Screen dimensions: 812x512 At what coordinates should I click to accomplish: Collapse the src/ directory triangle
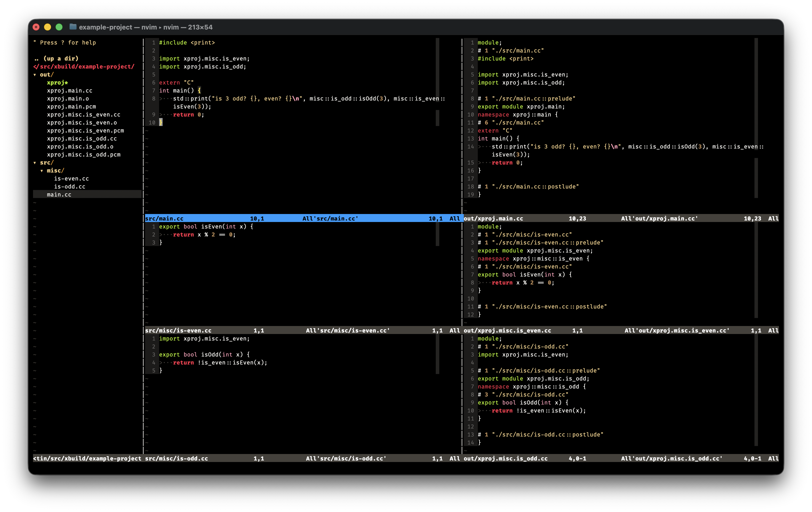(35, 163)
